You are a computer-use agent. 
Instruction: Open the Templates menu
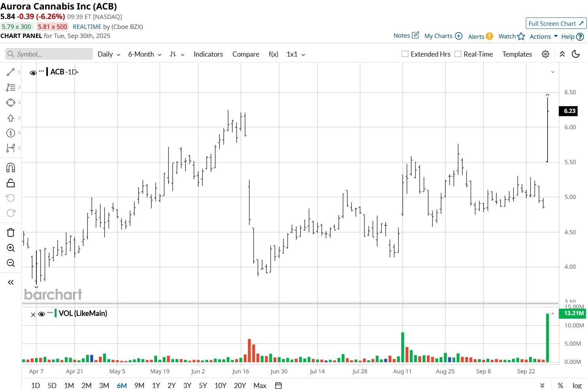(517, 54)
